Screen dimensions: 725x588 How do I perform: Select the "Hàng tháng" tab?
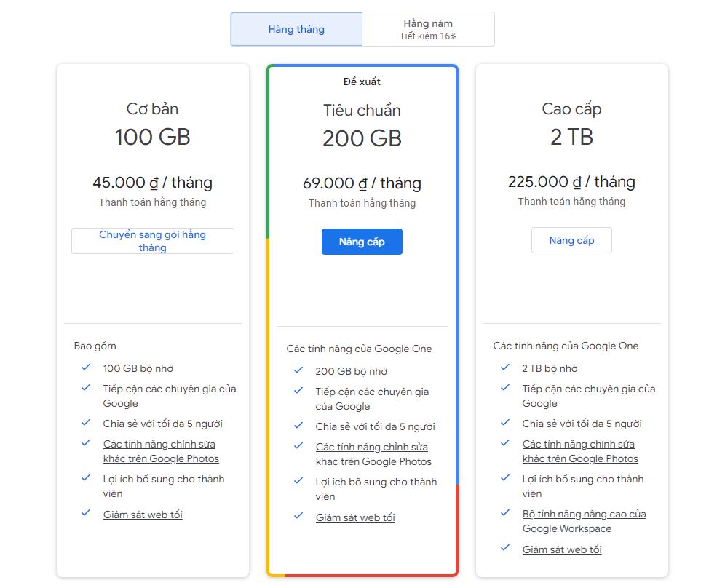point(296,28)
